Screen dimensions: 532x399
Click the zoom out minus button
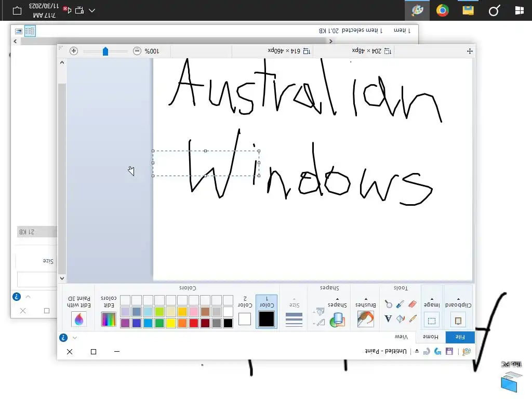[137, 51]
